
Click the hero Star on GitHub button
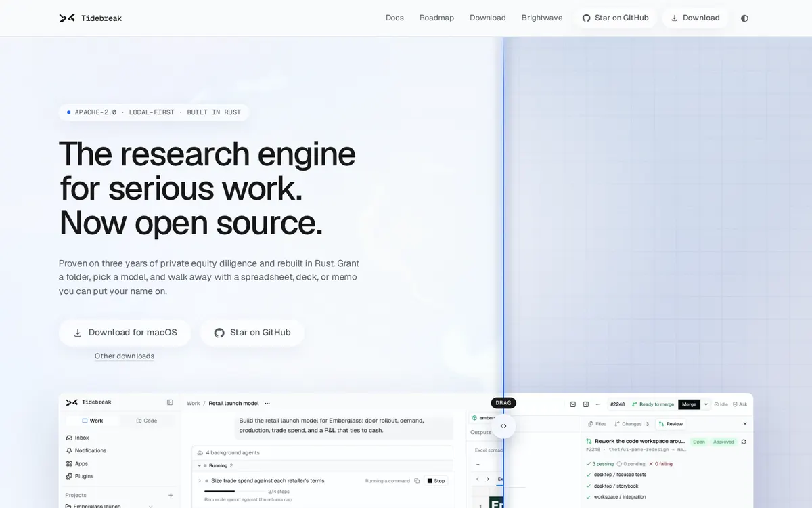pos(252,333)
